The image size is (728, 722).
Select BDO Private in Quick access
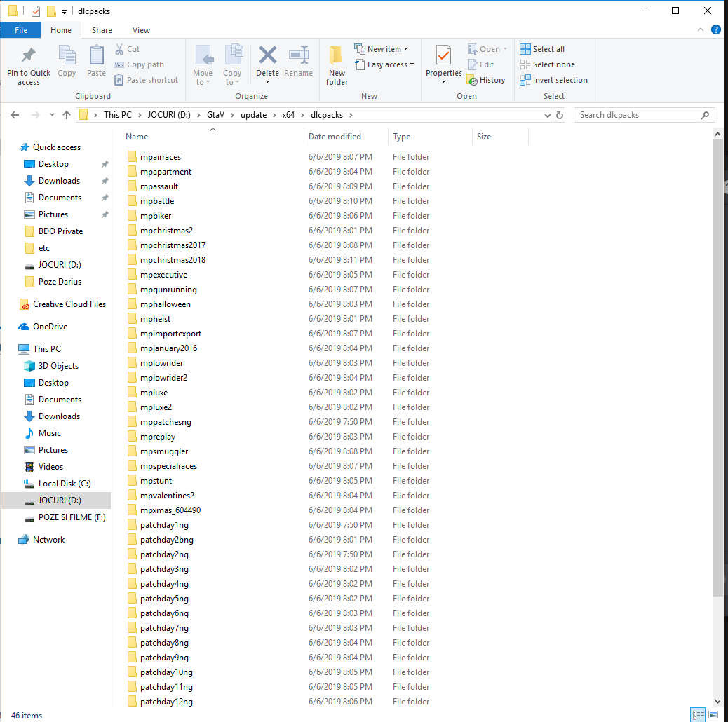[60, 231]
